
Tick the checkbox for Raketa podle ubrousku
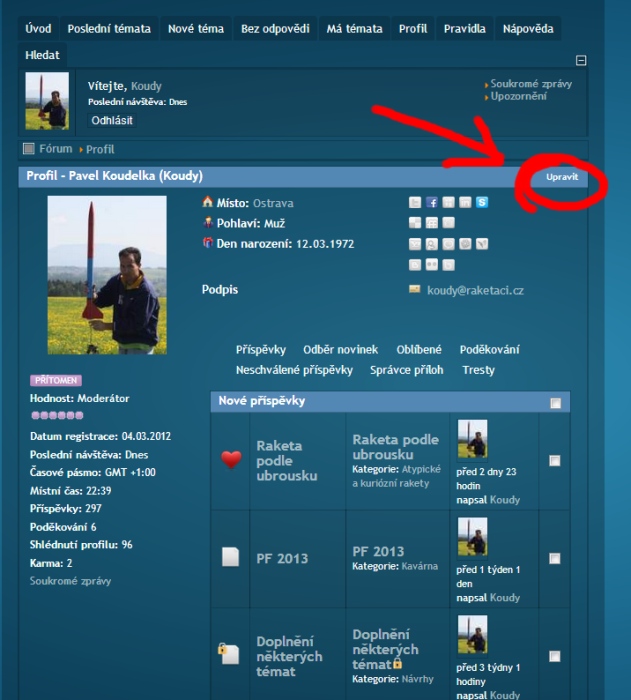click(555, 461)
